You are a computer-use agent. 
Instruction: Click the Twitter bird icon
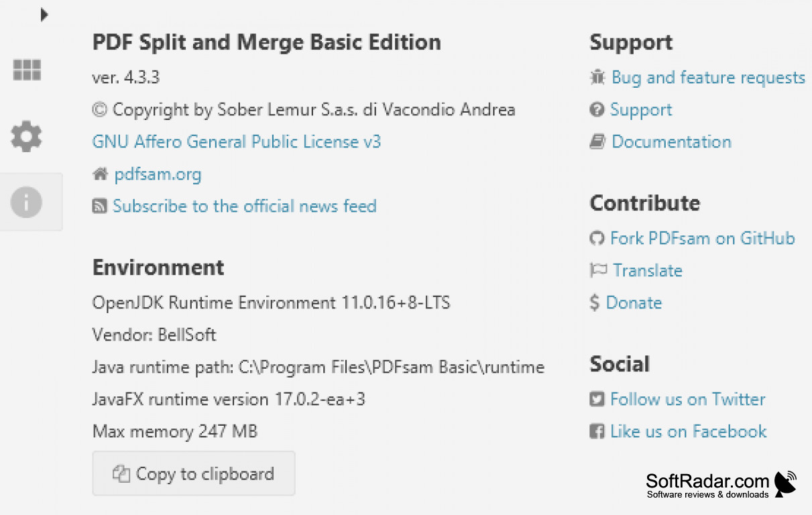596,399
